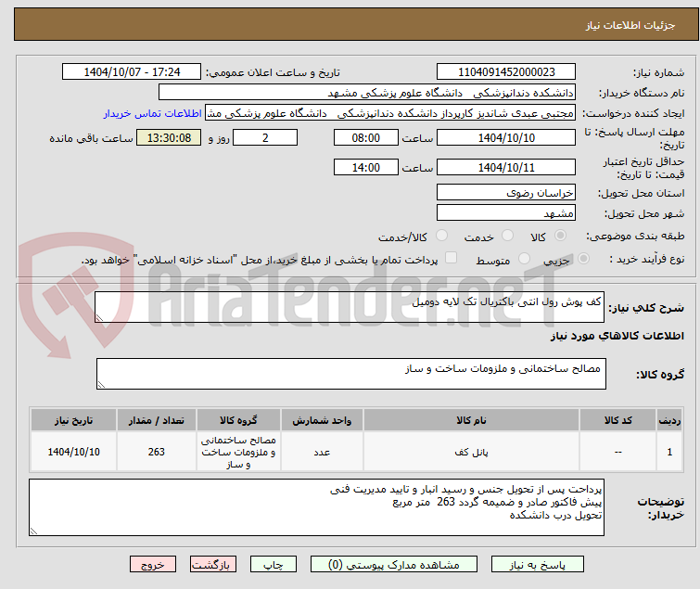700x589 pixels.
Task: Click the گروه کالا text area
Action: (350, 374)
